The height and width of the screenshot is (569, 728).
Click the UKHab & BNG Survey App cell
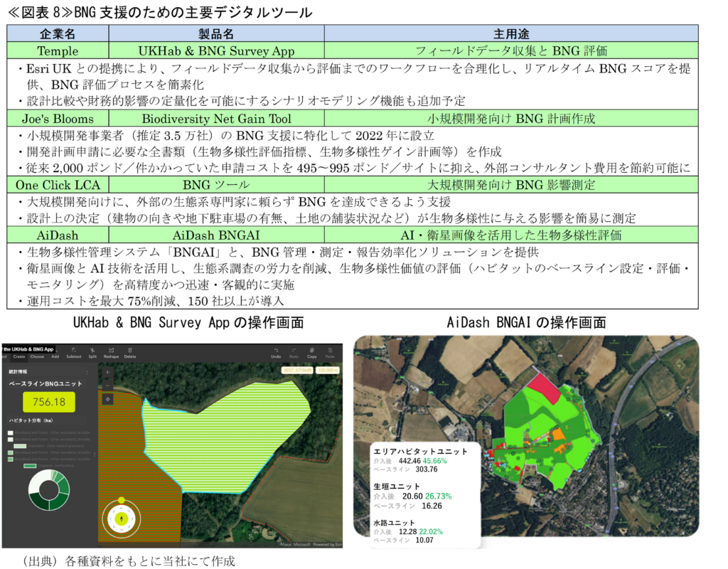click(216, 50)
